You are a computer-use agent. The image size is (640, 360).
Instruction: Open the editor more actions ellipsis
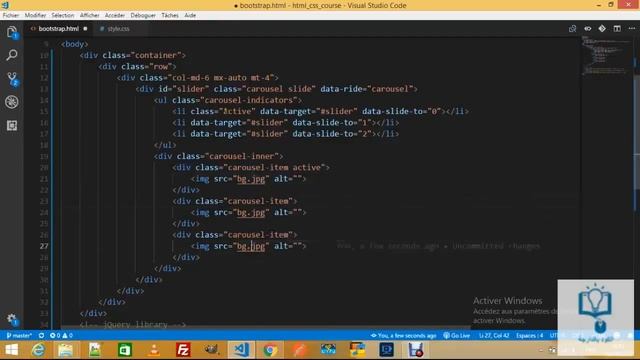(x=632, y=29)
